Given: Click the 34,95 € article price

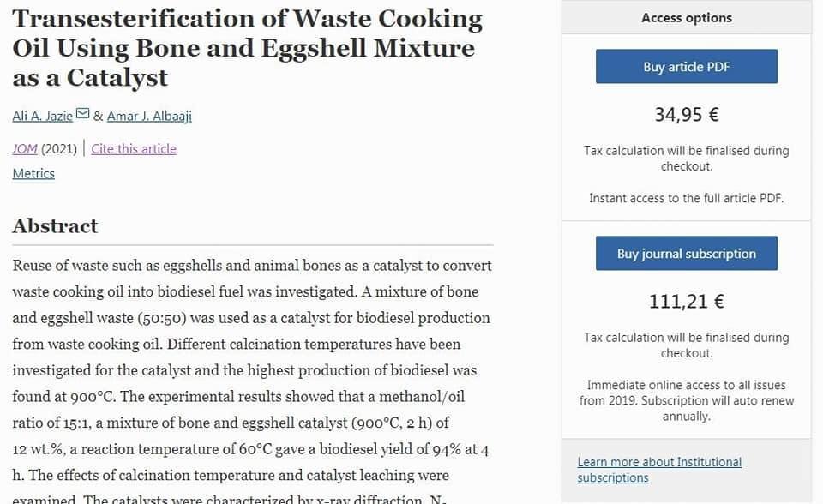Looking at the screenshot, I should [x=687, y=115].
